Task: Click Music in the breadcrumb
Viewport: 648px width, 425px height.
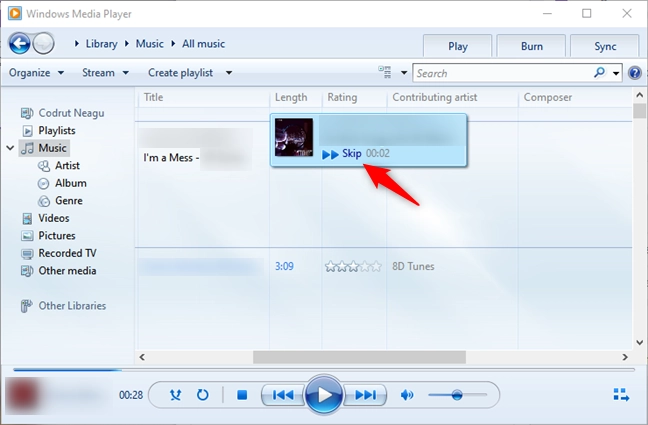Action: [150, 44]
